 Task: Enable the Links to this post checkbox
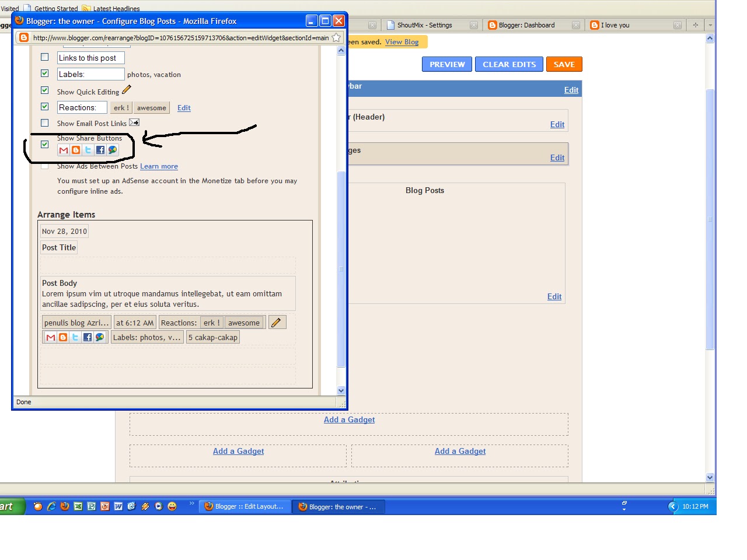[x=45, y=57]
